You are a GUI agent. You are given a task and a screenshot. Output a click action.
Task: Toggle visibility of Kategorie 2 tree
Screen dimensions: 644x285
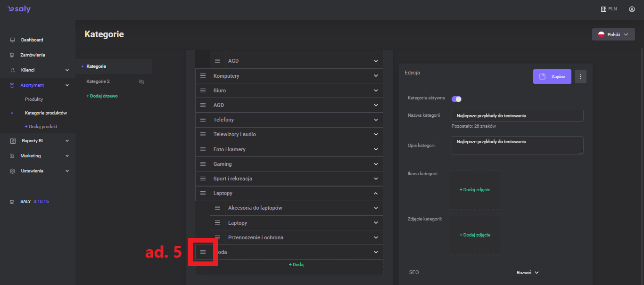click(x=141, y=81)
